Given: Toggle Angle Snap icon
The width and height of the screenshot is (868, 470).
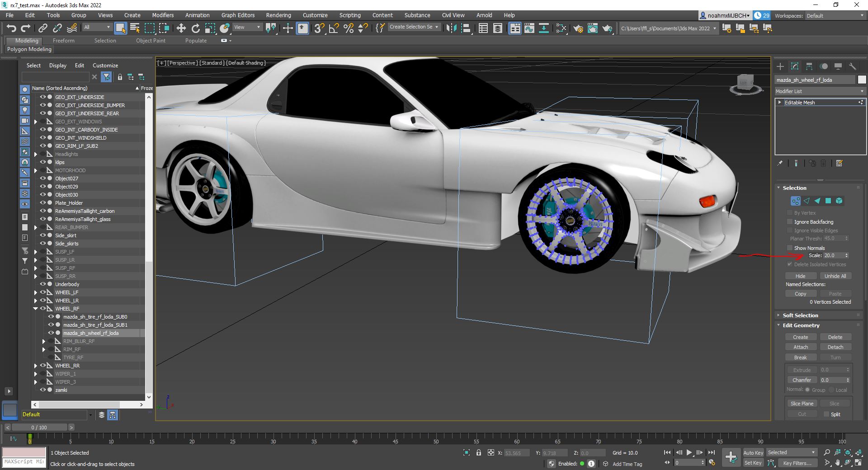Looking at the screenshot, I should [x=334, y=28].
